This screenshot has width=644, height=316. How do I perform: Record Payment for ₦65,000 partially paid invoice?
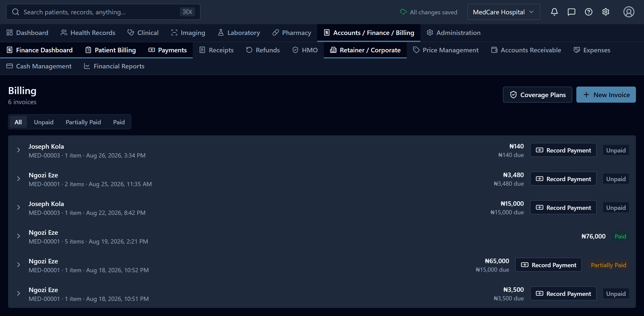[548, 265]
